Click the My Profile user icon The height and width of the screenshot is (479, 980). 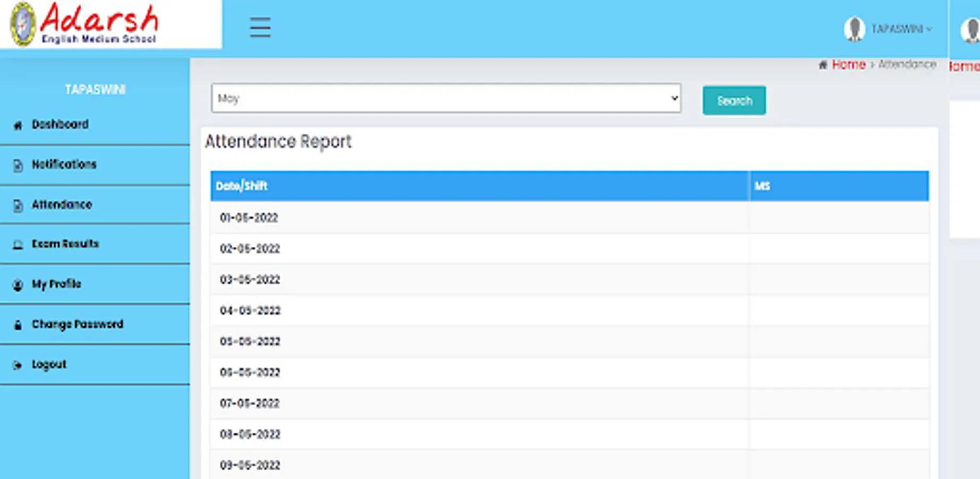pos(18,285)
